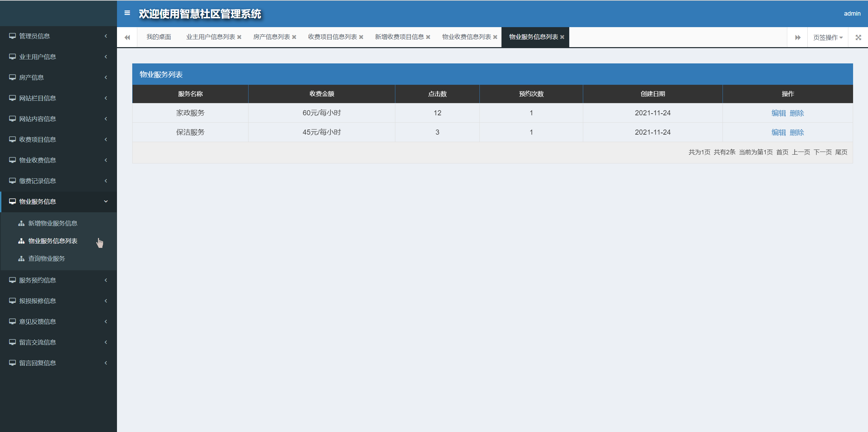Go to 首页 pagination link
Viewport: 868px width, 432px height.
[782, 152]
